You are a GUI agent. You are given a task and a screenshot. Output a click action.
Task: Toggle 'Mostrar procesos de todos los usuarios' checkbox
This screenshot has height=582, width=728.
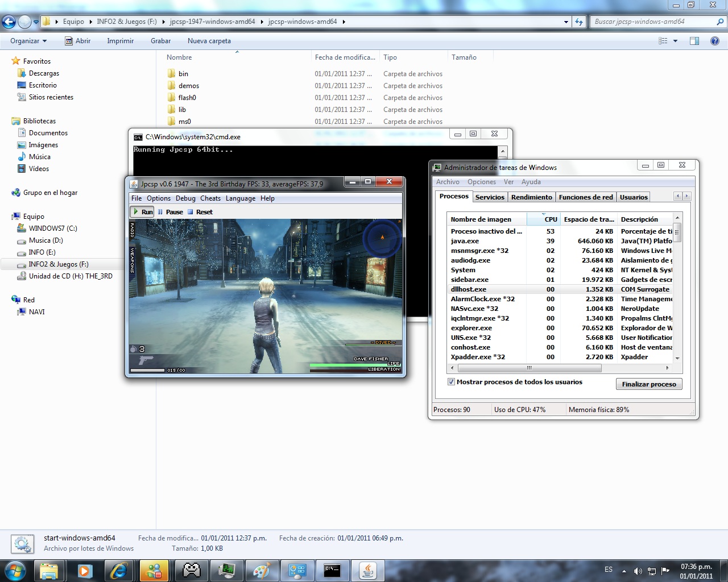tap(451, 382)
